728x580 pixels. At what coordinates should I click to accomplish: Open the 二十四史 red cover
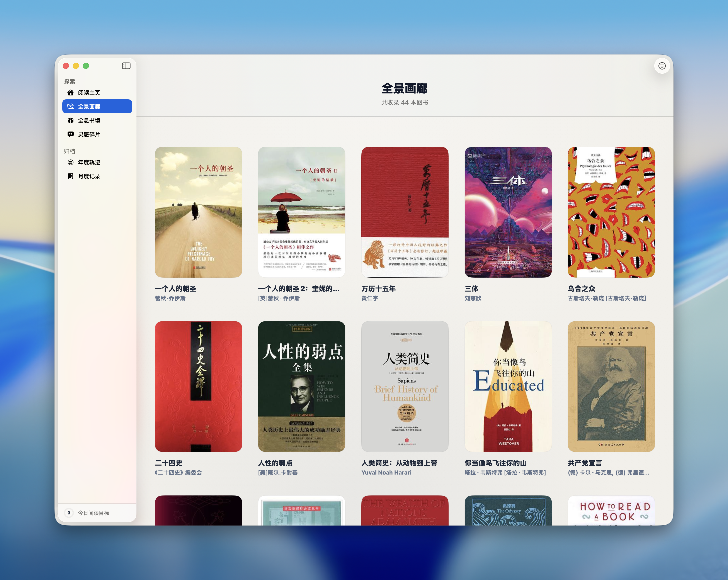point(199,386)
